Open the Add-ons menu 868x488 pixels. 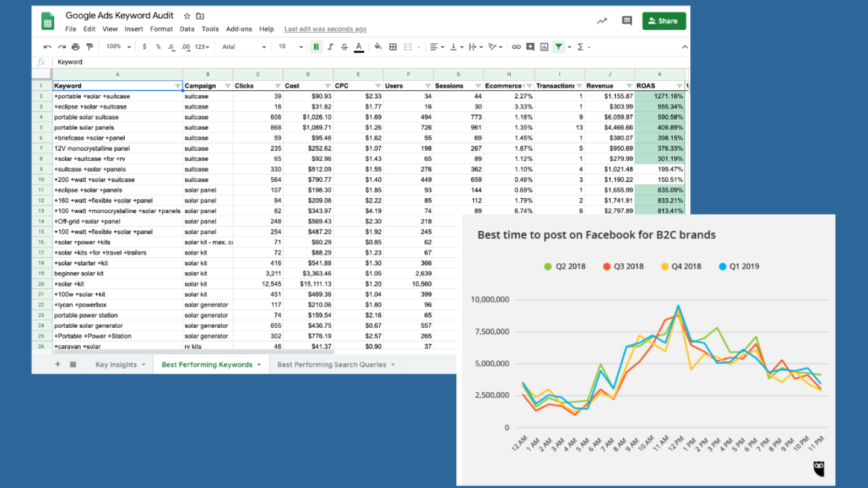coord(239,29)
